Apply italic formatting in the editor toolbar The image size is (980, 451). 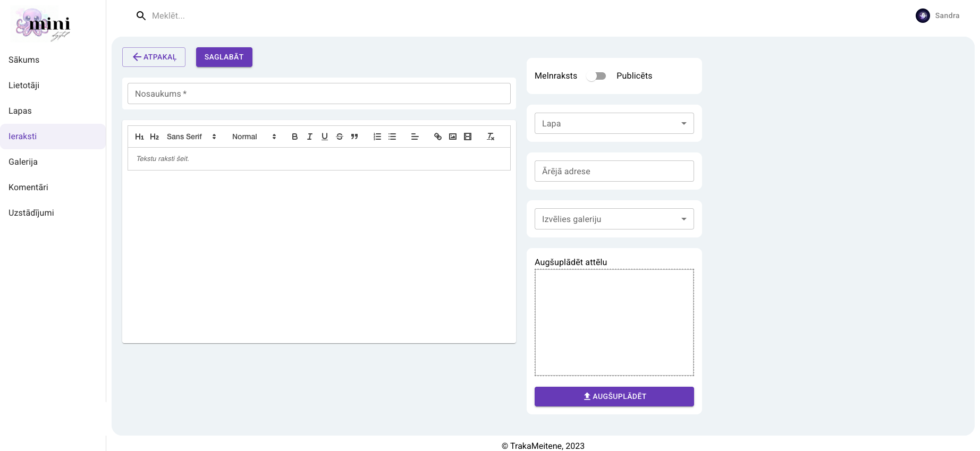tap(310, 137)
